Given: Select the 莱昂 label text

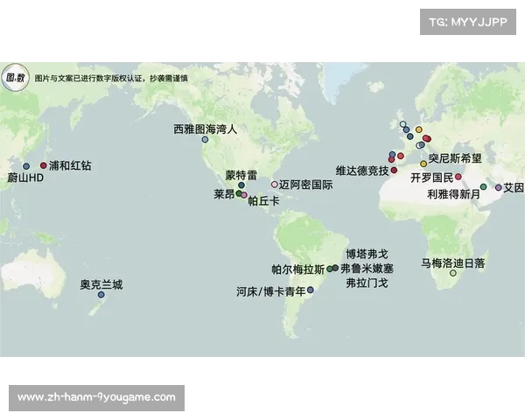Looking at the screenshot, I should pos(224,194).
